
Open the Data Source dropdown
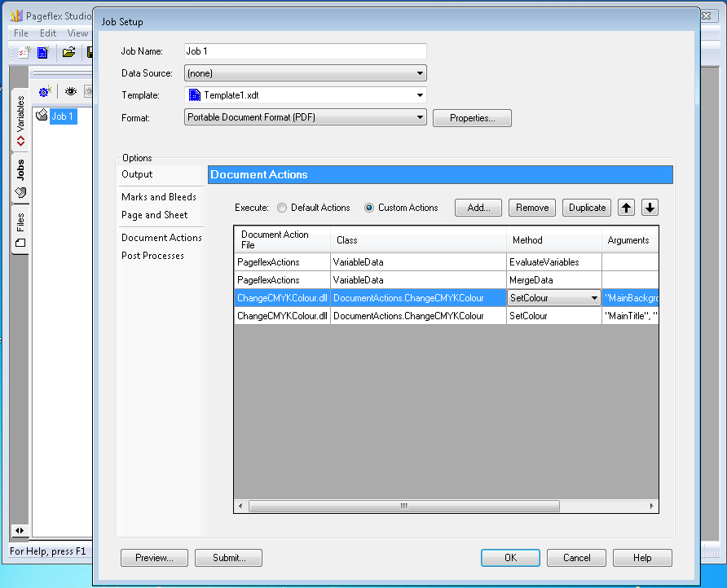[x=306, y=73]
